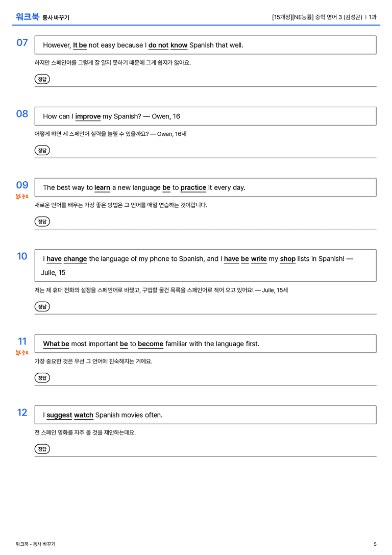Click the underlined word 'improve' in question 08

tap(88, 116)
